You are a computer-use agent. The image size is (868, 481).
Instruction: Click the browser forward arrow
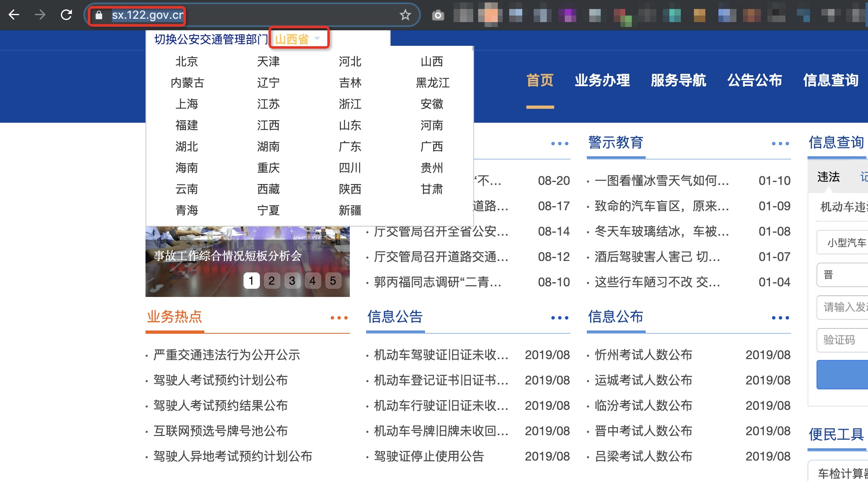coord(40,15)
